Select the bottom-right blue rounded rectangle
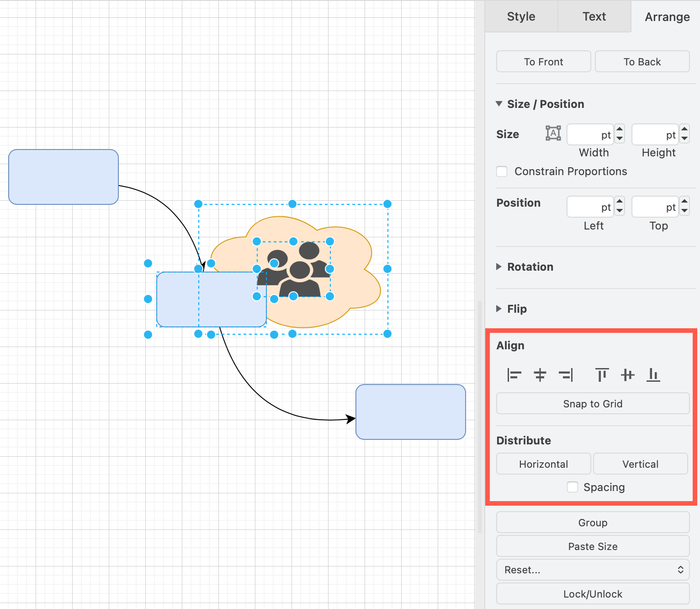Image resolution: width=700 pixels, height=609 pixels. click(411, 412)
